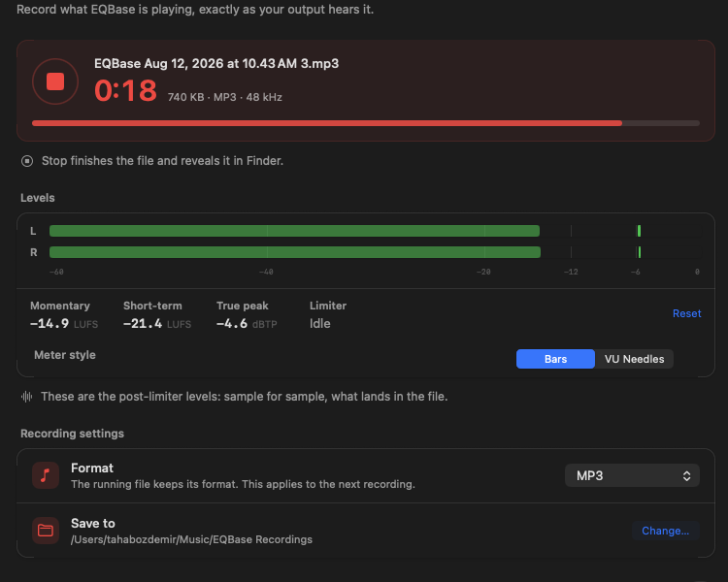Click the red music note Format icon
Screen dimensions: 728x582
[46, 475]
